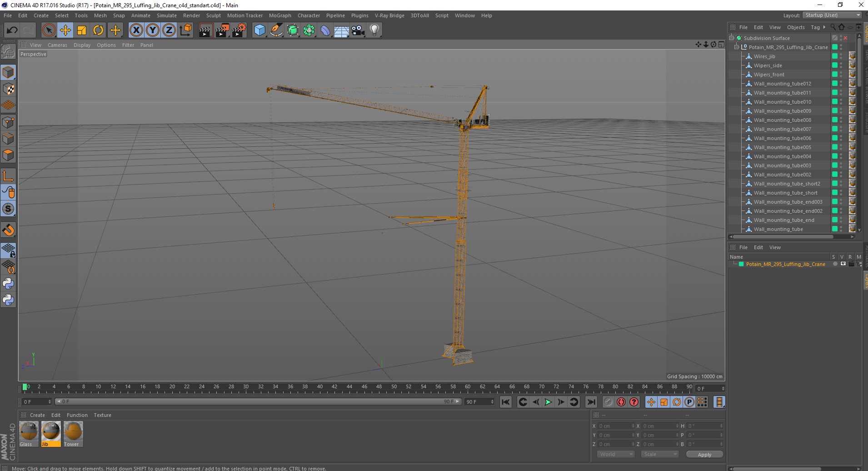Screen dimensions: 868x471
Task: Add a Light object
Action: click(x=374, y=30)
